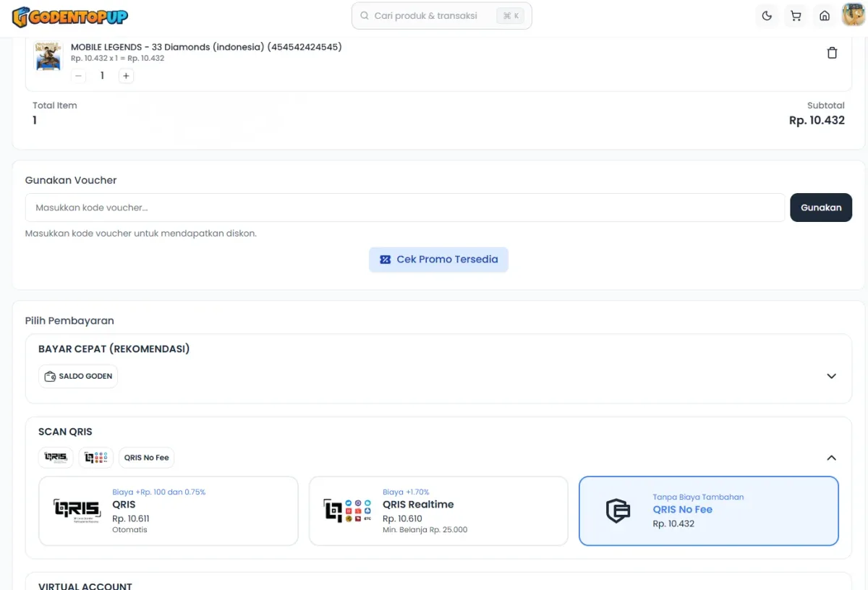
Task: Click the GodenTopUp logo
Action: pos(69,16)
